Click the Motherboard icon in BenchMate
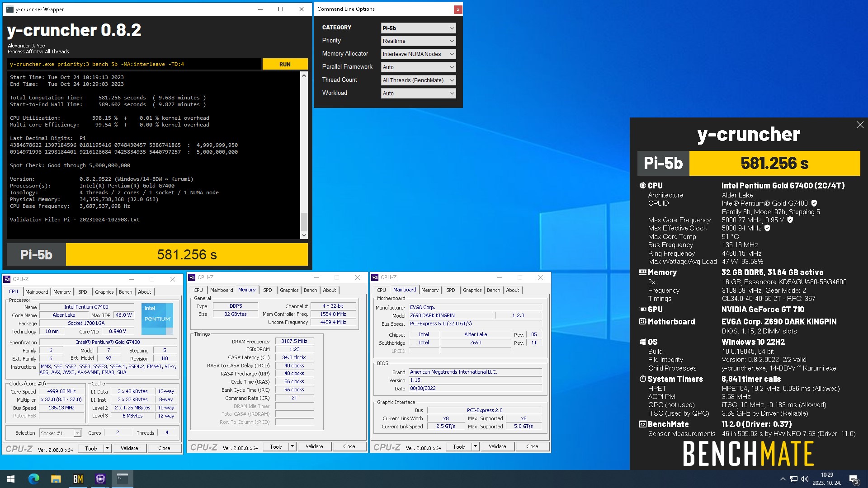868x488 pixels. 642,322
